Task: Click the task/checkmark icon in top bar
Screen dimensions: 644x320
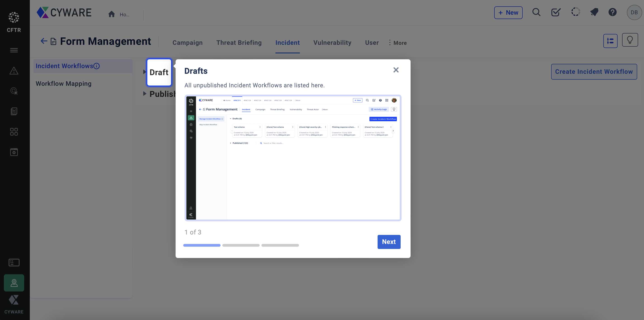Action: coord(556,12)
